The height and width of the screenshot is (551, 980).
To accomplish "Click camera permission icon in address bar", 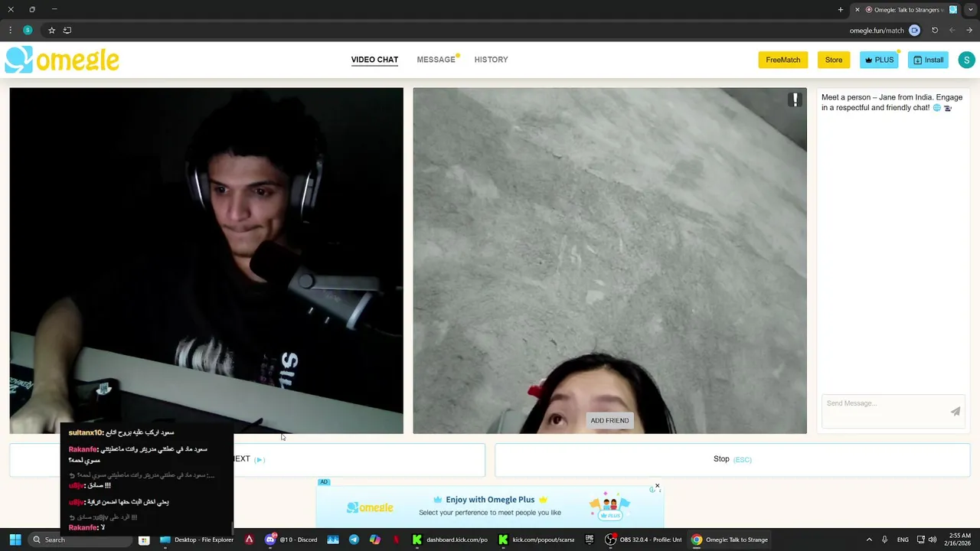I will coord(914,30).
